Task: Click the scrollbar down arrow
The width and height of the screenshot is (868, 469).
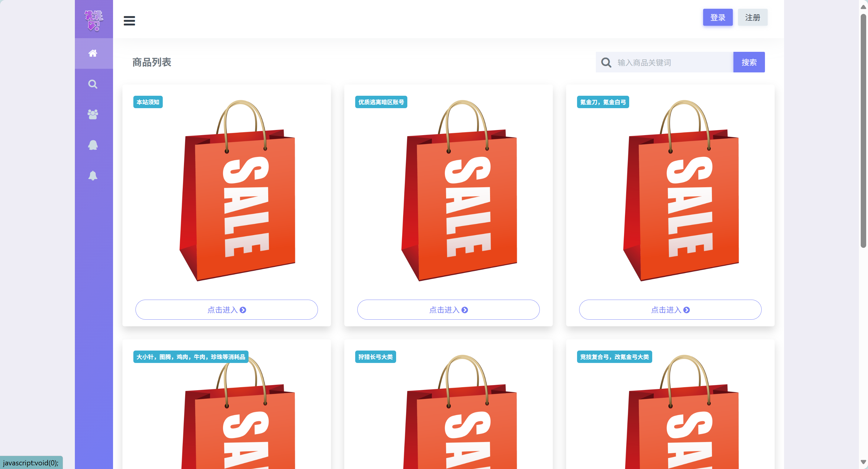Action: coord(863,462)
